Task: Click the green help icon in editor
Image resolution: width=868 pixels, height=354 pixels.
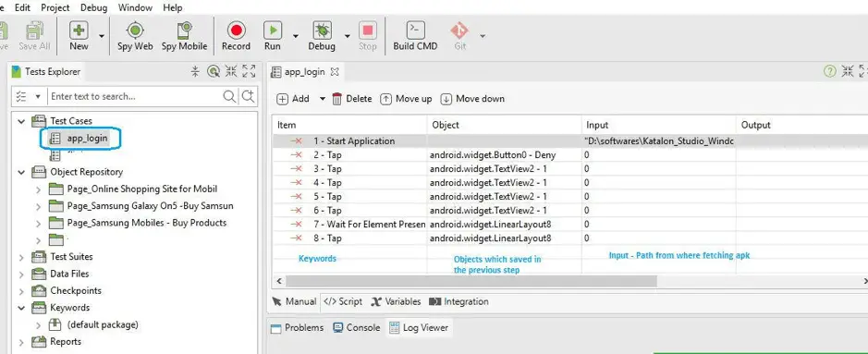Action: pyautogui.click(x=829, y=71)
